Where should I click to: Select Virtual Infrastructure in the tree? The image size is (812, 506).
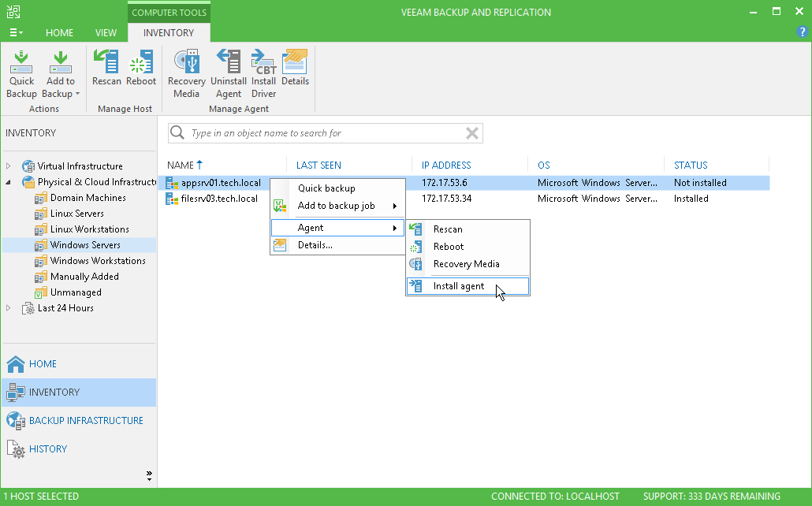point(80,166)
